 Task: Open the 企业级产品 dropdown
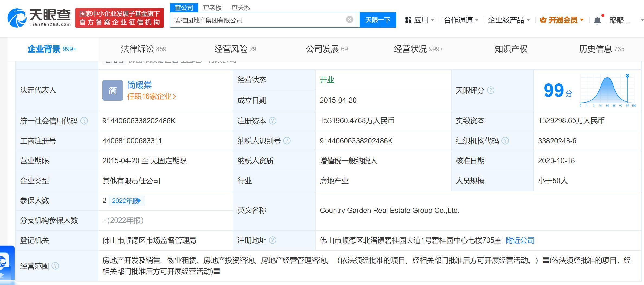pos(509,20)
